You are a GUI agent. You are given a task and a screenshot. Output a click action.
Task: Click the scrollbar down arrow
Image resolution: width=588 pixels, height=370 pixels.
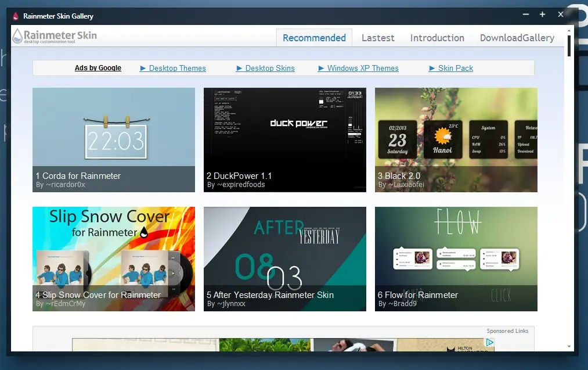[569, 347]
